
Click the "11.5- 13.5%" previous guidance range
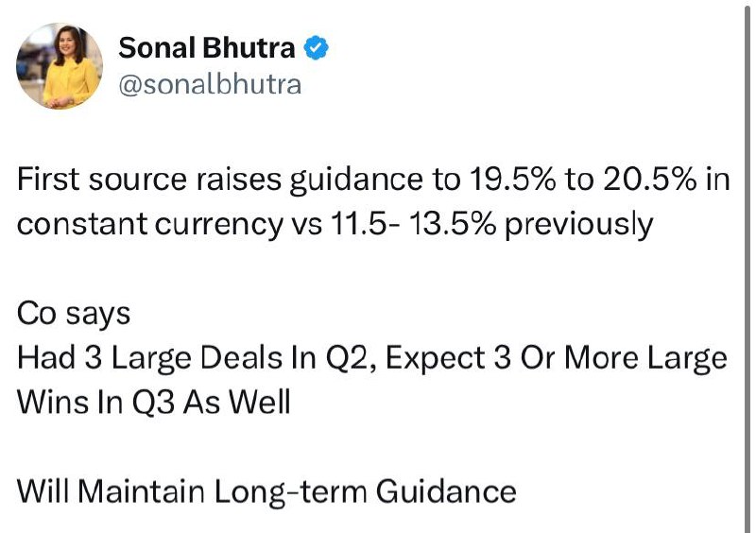pyautogui.click(x=413, y=224)
